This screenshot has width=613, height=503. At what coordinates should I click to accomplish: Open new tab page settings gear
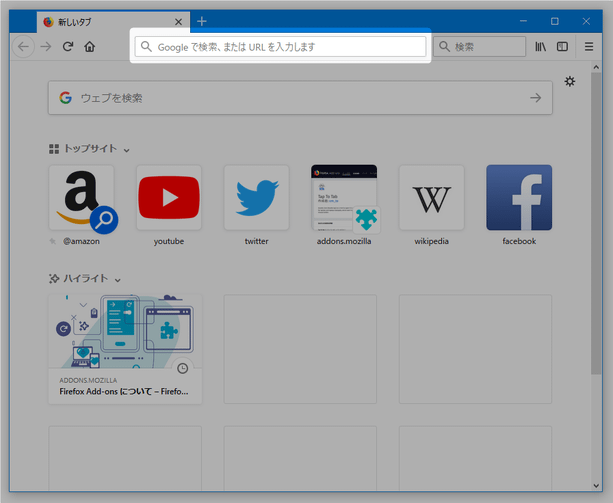[570, 81]
